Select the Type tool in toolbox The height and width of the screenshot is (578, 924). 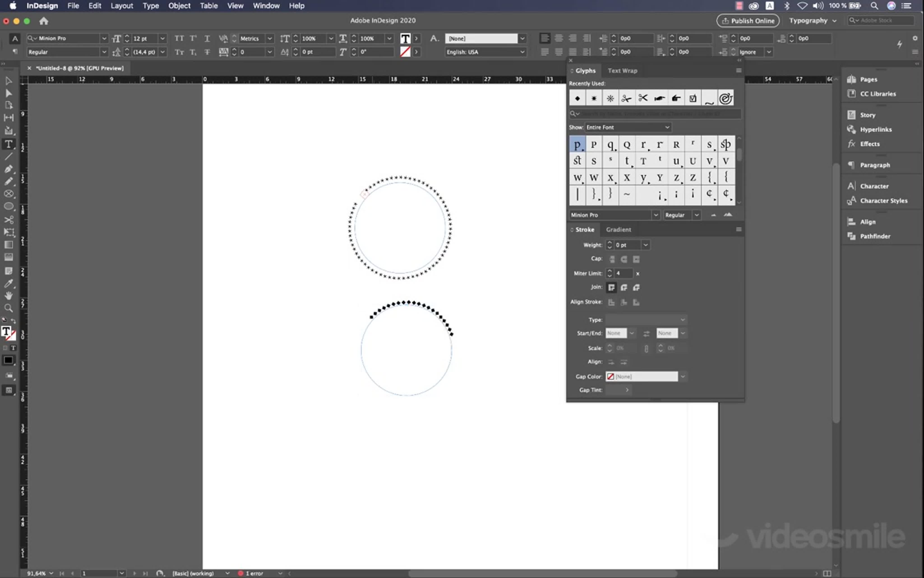[x=8, y=144]
